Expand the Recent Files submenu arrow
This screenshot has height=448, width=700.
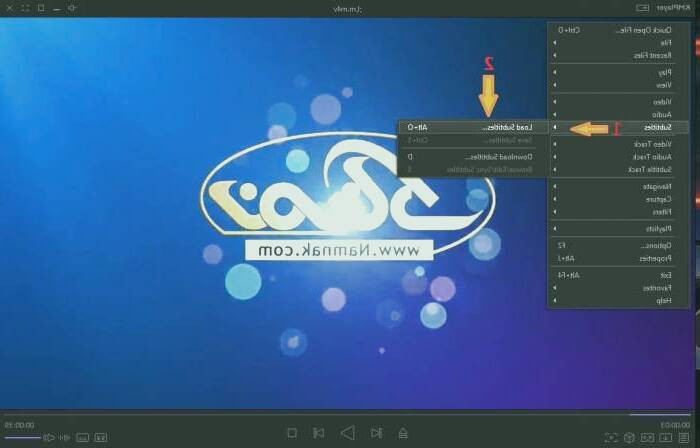pyautogui.click(x=554, y=56)
